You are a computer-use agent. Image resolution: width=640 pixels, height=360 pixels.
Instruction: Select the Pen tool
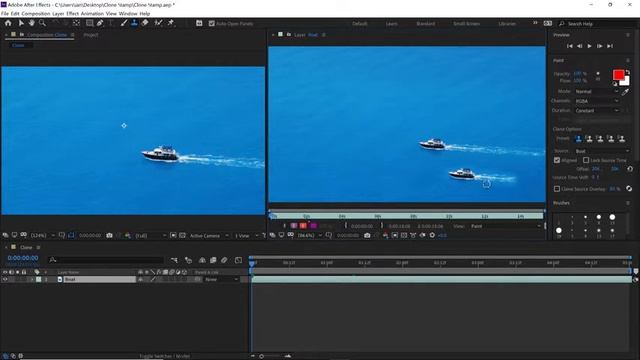click(x=100, y=23)
